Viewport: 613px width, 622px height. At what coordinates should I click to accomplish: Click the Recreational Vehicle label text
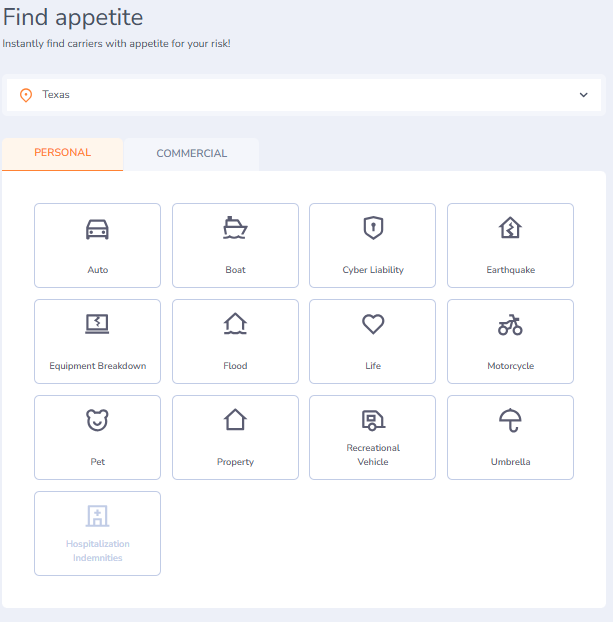coord(372,455)
